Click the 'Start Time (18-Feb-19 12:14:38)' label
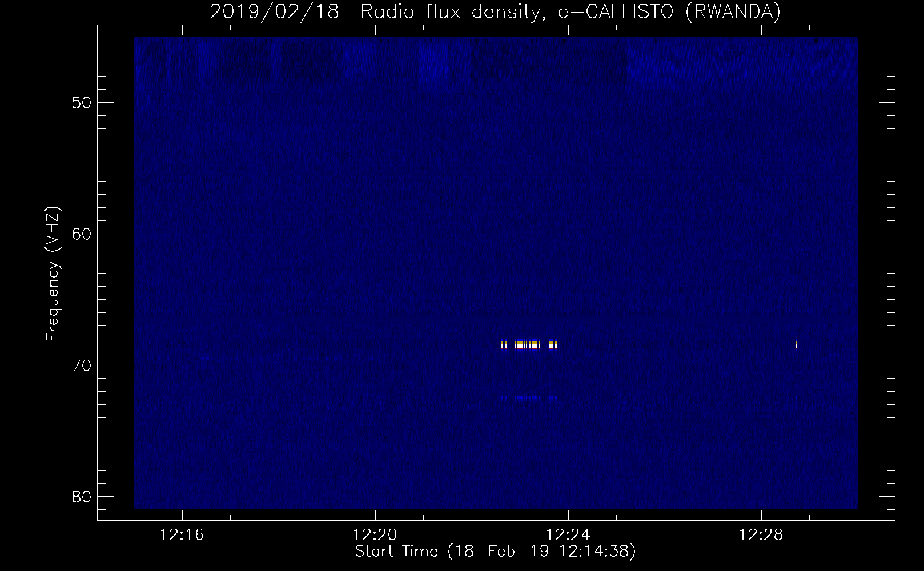This screenshot has width=924, height=571. (x=495, y=552)
